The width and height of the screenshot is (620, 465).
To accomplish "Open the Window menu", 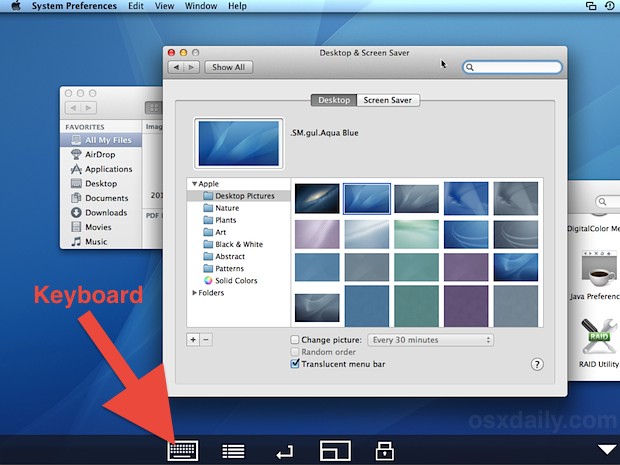I will (x=201, y=6).
